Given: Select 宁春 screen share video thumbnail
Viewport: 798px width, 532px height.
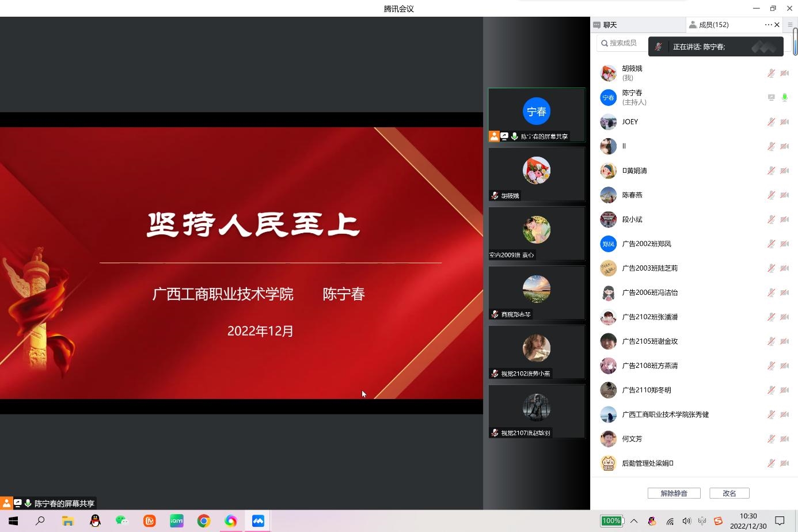Looking at the screenshot, I should (x=536, y=115).
